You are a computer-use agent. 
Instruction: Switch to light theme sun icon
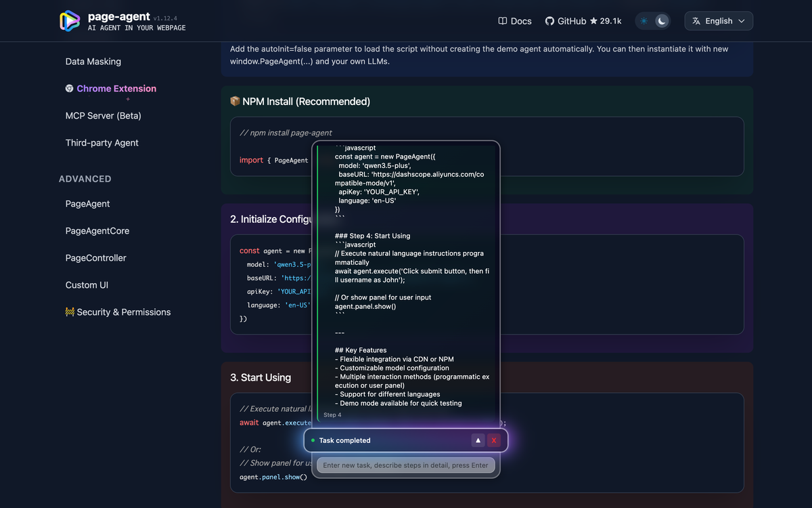click(644, 21)
